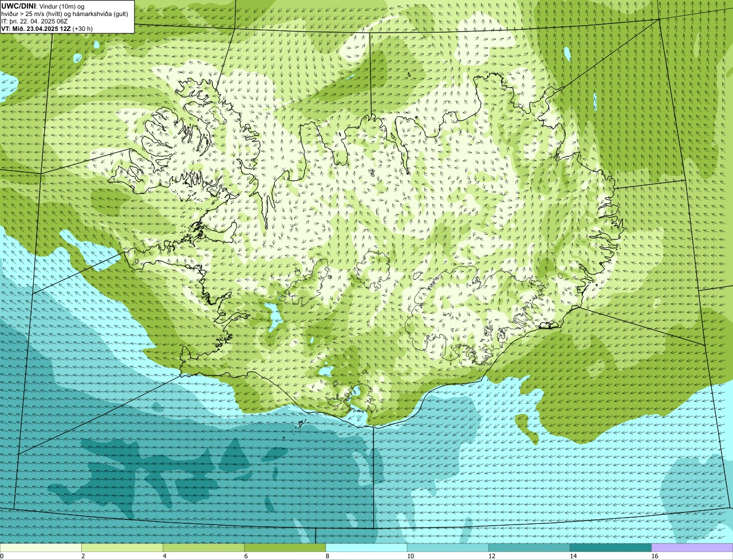Screen dimensions: 733x560
Task: Click the legend scale label "10"
Action: pos(411,556)
